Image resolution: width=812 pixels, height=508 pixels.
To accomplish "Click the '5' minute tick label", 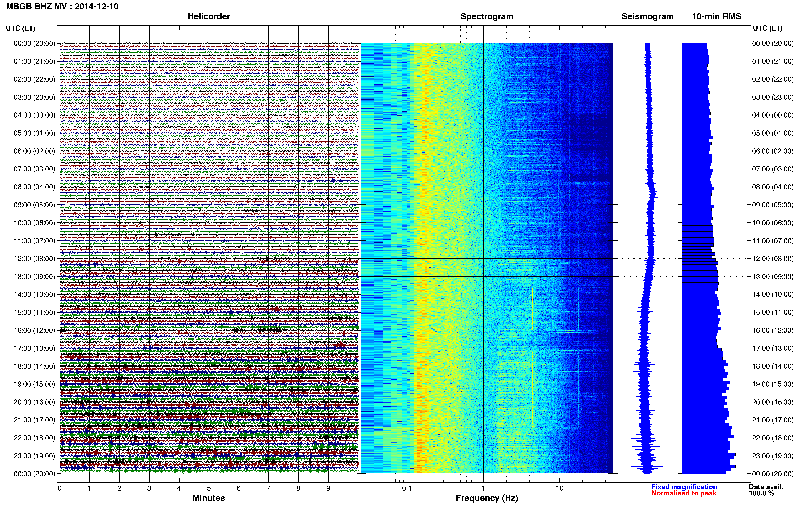I will tap(209, 488).
